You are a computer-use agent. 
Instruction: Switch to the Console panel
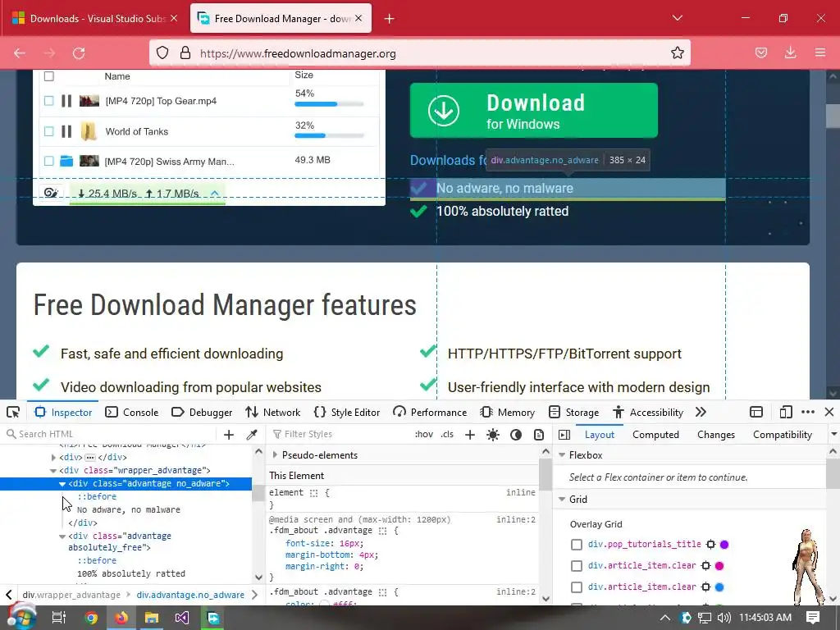pyautogui.click(x=132, y=412)
